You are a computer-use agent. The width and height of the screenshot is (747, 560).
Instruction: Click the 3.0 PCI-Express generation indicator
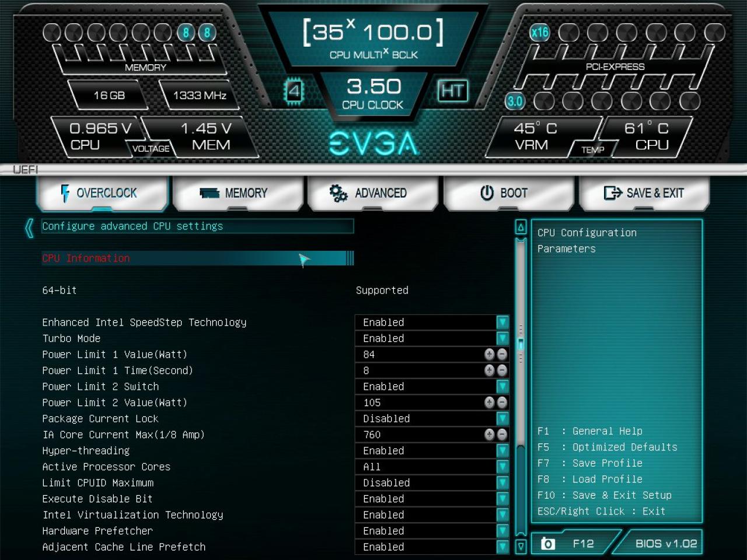[x=515, y=101]
